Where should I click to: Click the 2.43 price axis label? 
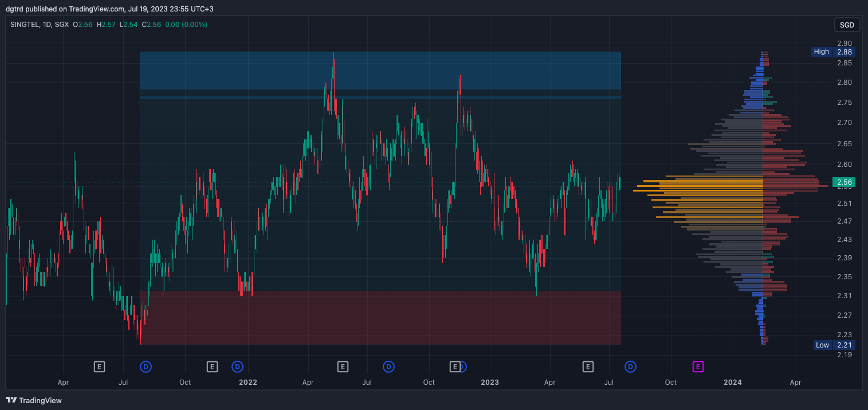(x=845, y=239)
